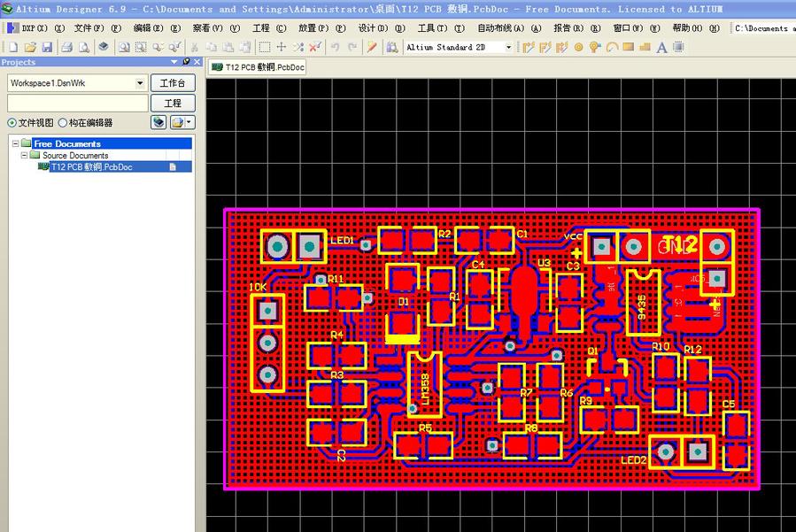Select the Move Selection crosshair tool
The image size is (796, 532).
282,47
